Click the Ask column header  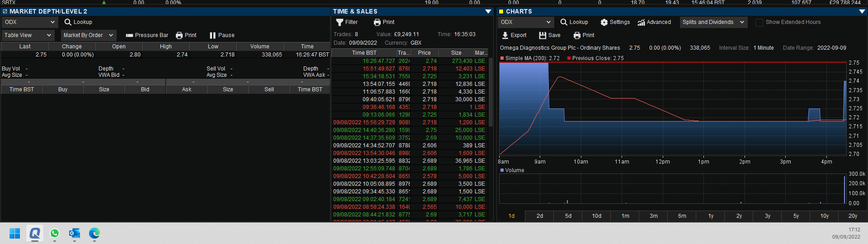(x=187, y=89)
